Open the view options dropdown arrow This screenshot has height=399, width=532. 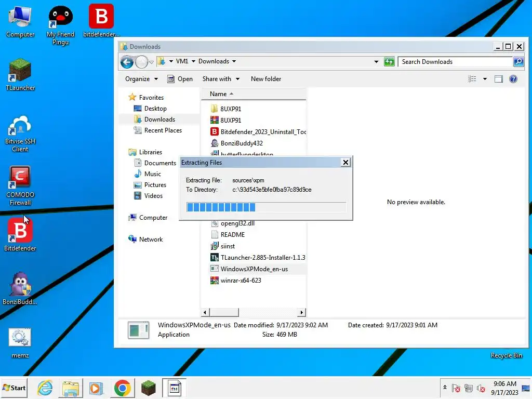485,79
